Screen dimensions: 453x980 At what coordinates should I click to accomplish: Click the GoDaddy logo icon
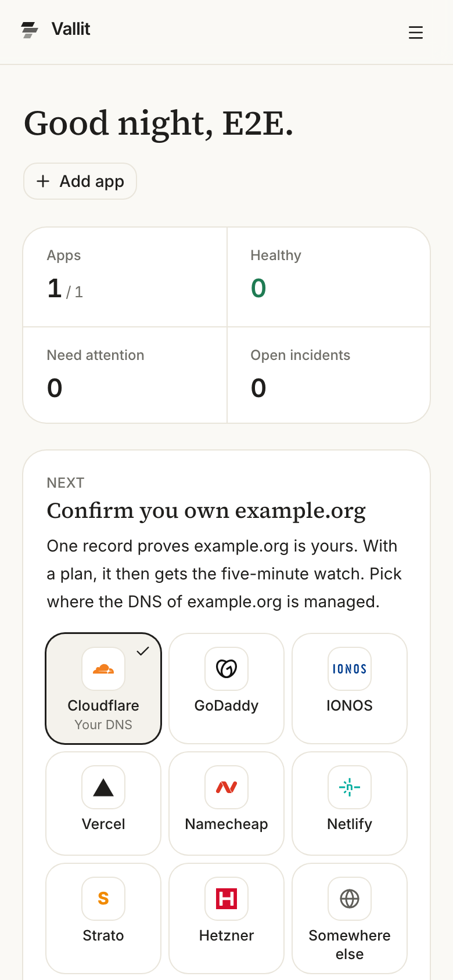(227, 669)
